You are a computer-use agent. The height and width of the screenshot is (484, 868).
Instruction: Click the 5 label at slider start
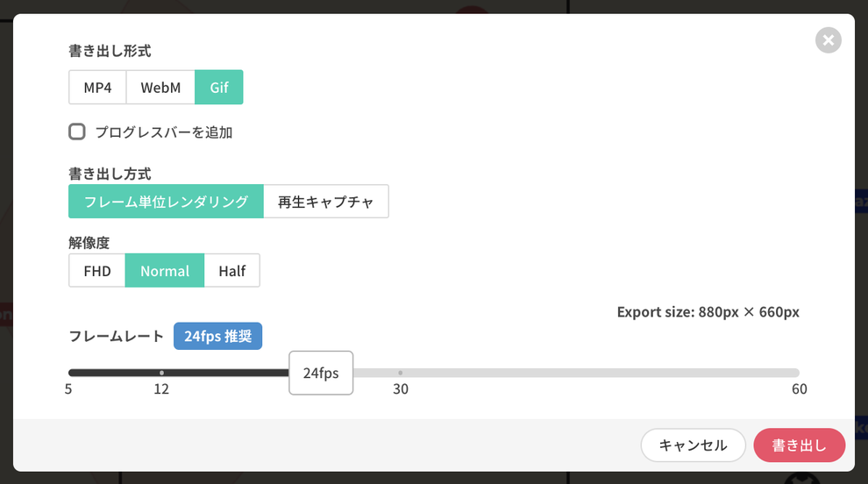click(68, 388)
